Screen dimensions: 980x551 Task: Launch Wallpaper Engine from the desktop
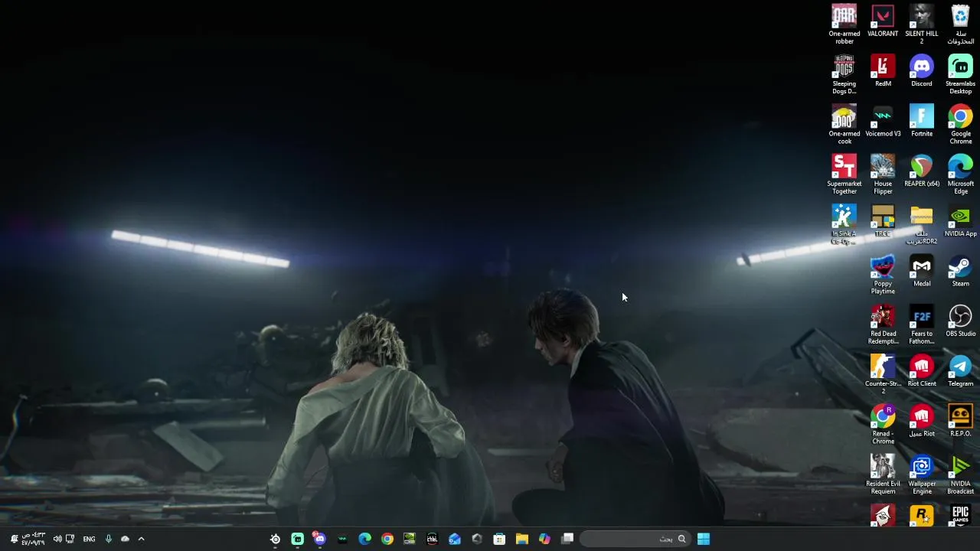921,474
